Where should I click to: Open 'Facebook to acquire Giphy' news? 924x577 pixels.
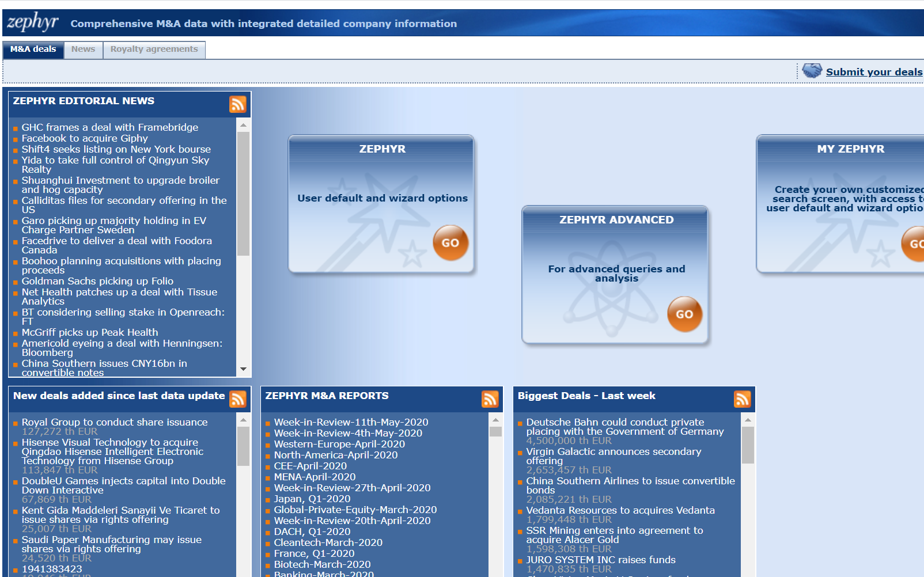pos(85,138)
